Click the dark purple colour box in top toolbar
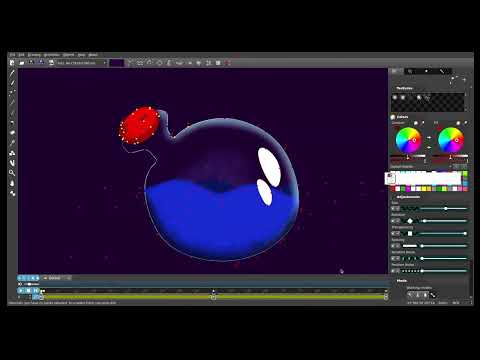 117,63
